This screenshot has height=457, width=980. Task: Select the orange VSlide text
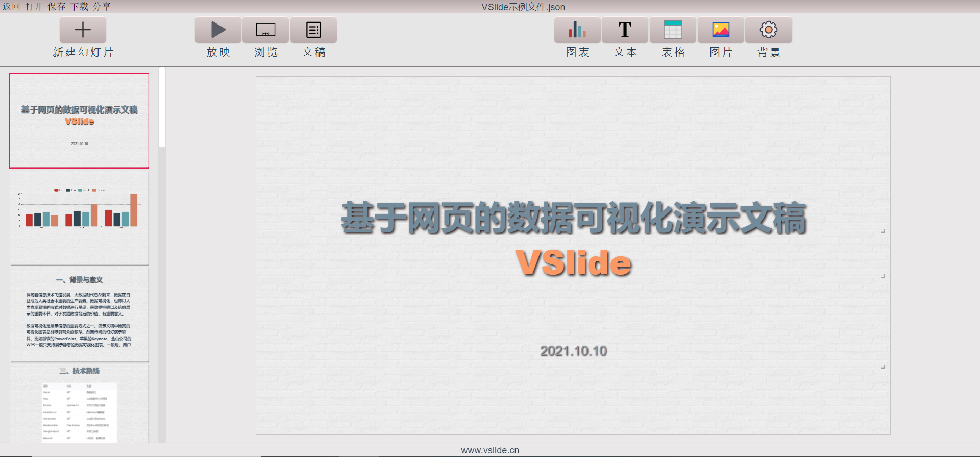click(574, 263)
